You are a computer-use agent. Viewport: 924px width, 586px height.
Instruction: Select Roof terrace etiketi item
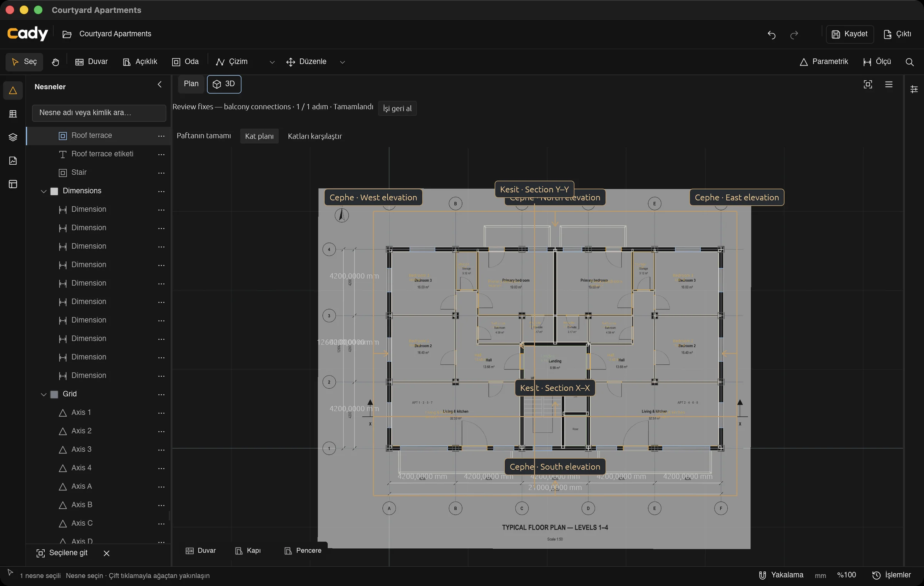click(x=99, y=154)
